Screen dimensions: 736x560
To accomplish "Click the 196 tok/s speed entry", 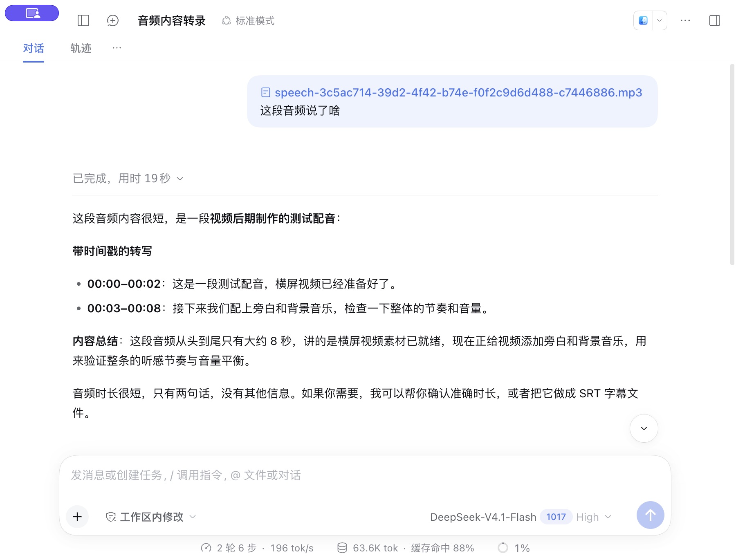I will (x=292, y=548).
